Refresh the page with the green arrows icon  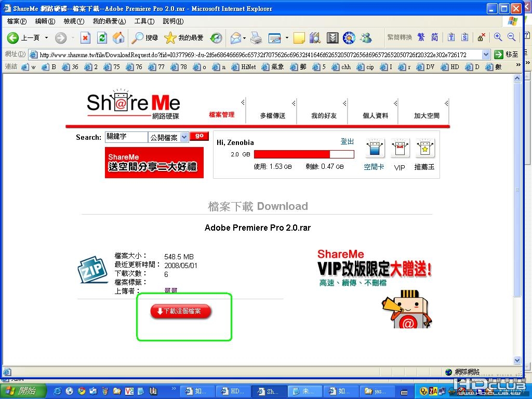pyautogui.click(x=102, y=37)
